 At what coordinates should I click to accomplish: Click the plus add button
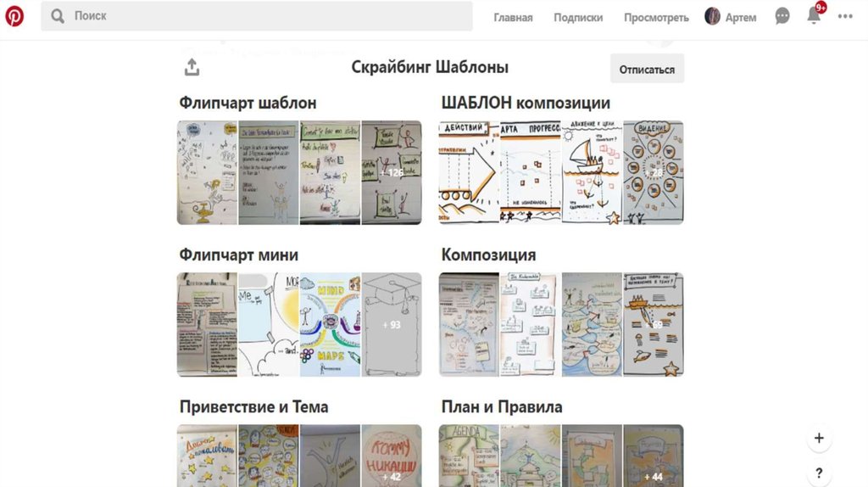click(x=819, y=439)
